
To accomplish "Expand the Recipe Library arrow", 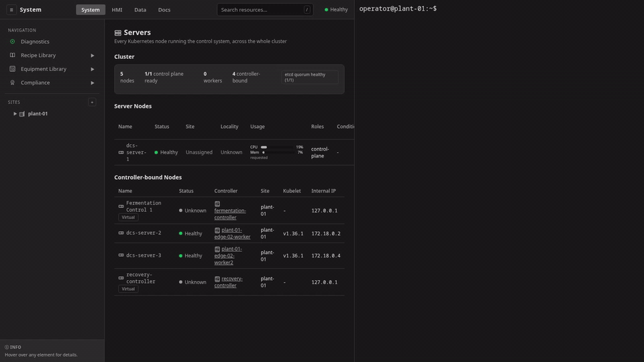I will pos(93,56).
